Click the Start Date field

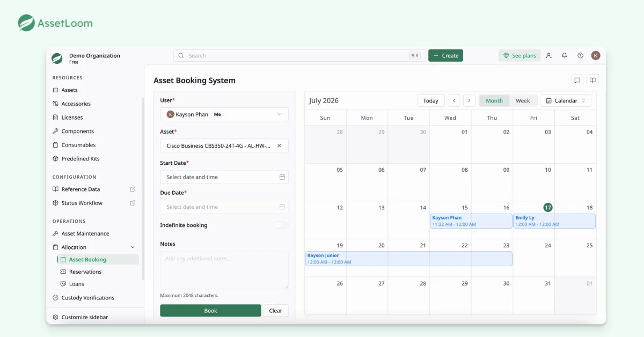[224, 177]
